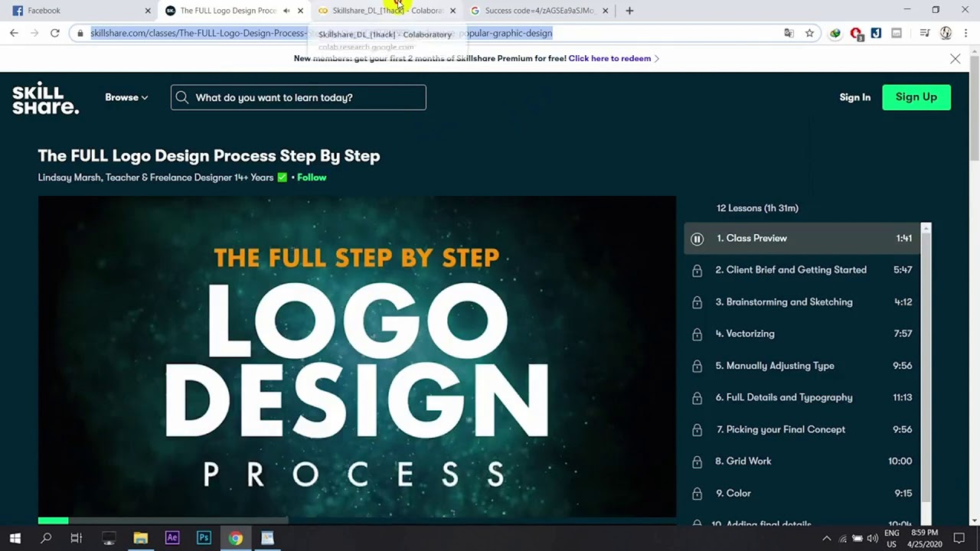The image size is (980, 551).
Task: Click the video preview thumbnail area
Action: click(357, 357)
